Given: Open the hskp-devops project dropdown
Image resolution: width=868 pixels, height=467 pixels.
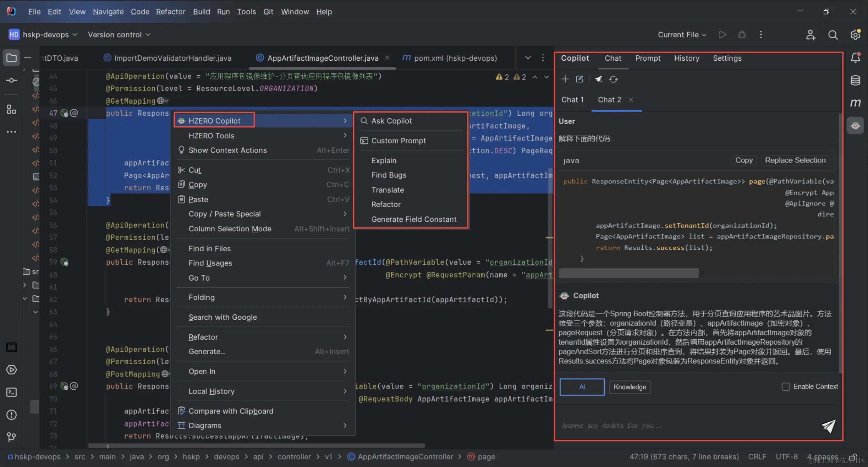Looking at the screenshot, I should click(43, 34).
